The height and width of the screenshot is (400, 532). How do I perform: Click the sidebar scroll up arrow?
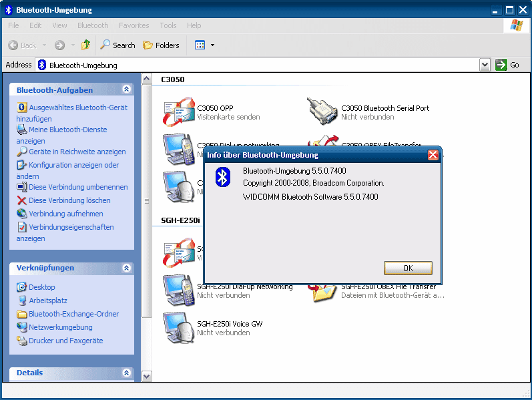(147, 79)
